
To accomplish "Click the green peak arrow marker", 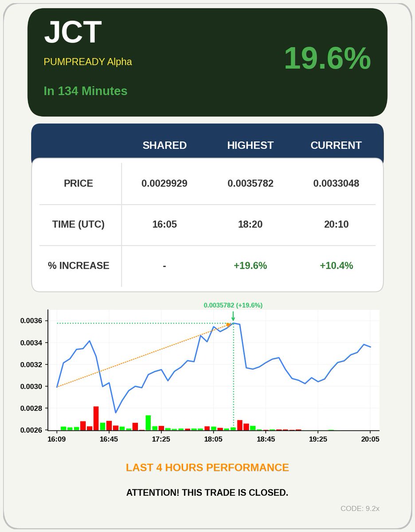I will click(x=233, y=316).
